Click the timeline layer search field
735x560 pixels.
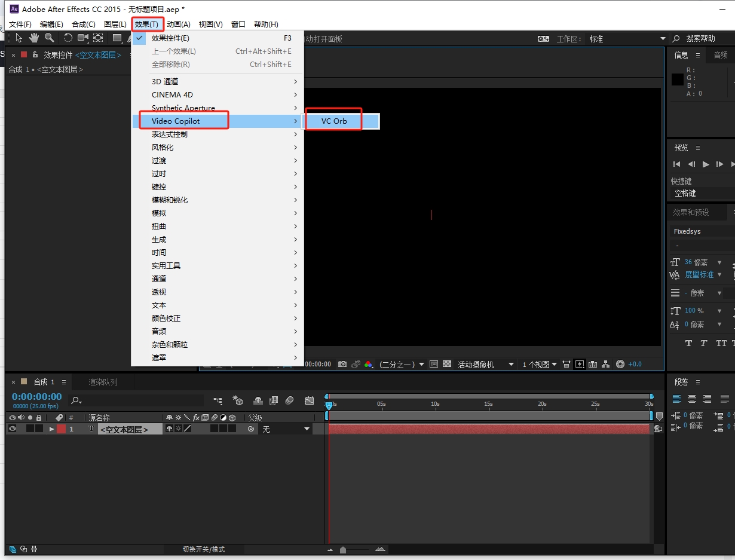137,400
